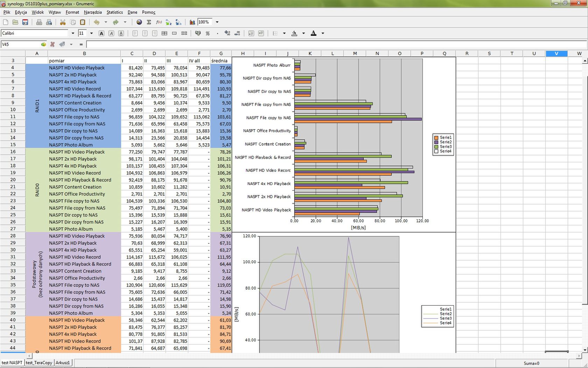Open the font name dropdown
Image resolution: width=588 pixels, height=368 pixels.
[73, 33]
